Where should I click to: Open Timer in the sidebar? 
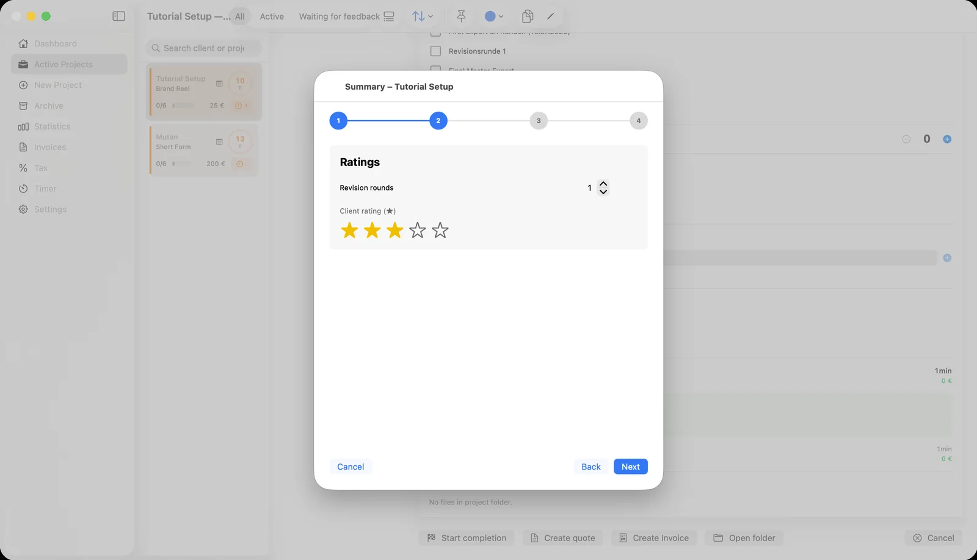[69, 189]
